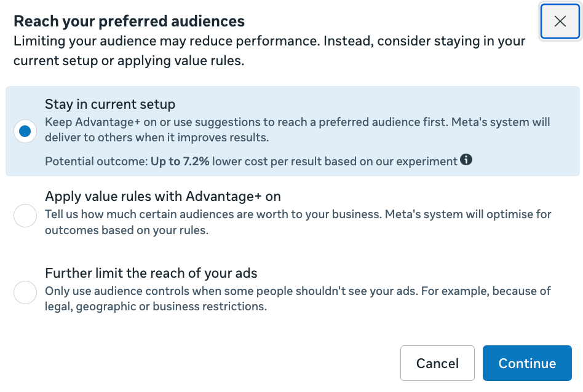Select the Apply value rules radio button

(x=25, y=216)
